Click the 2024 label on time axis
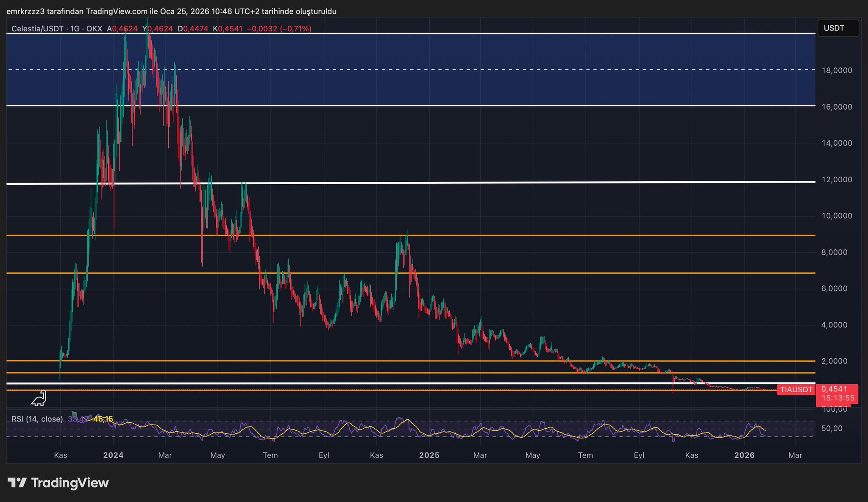Viewport: 868px width, 502px height. 113,455
